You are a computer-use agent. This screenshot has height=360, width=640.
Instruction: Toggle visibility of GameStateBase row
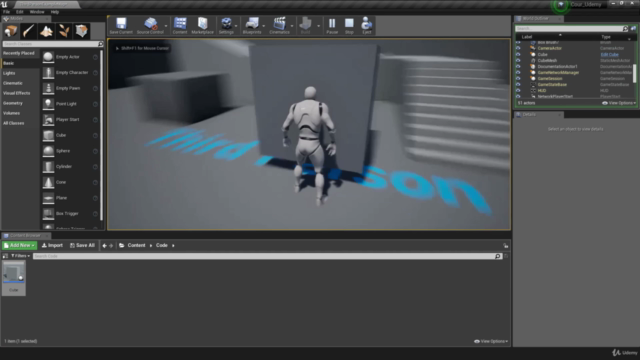tap(518, 84)
